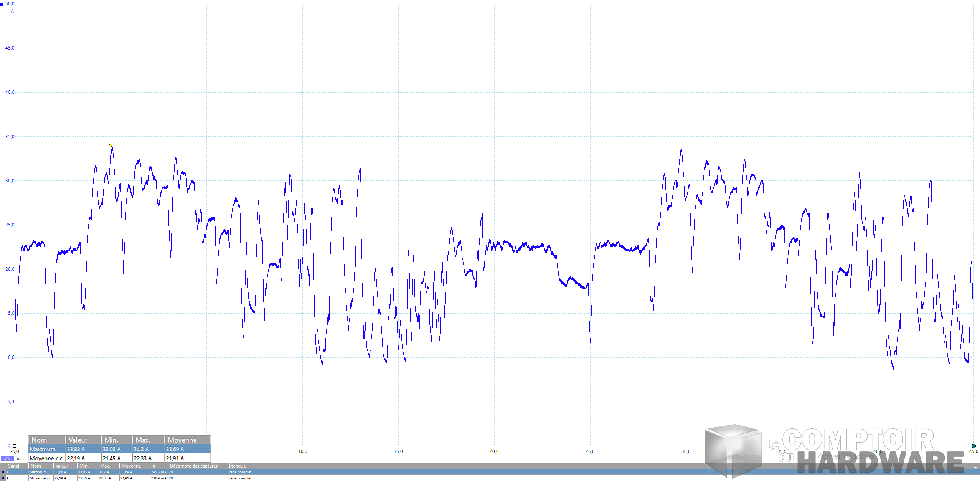Click the Nom header in the large overlay table
The width and height of the screenshot is (980, 481).
pos(39,440)
